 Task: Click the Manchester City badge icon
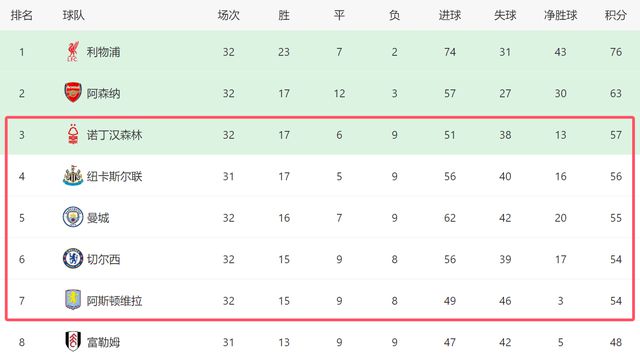click(73, 217)
